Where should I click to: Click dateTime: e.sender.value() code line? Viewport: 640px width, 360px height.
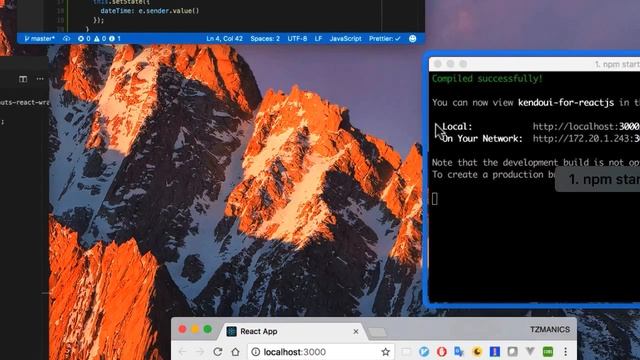click(x=149, y=11)
